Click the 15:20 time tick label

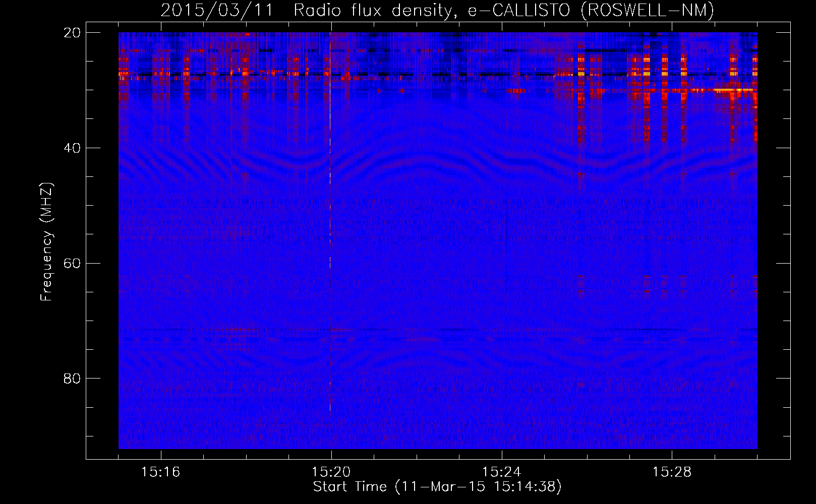(331, 472)
